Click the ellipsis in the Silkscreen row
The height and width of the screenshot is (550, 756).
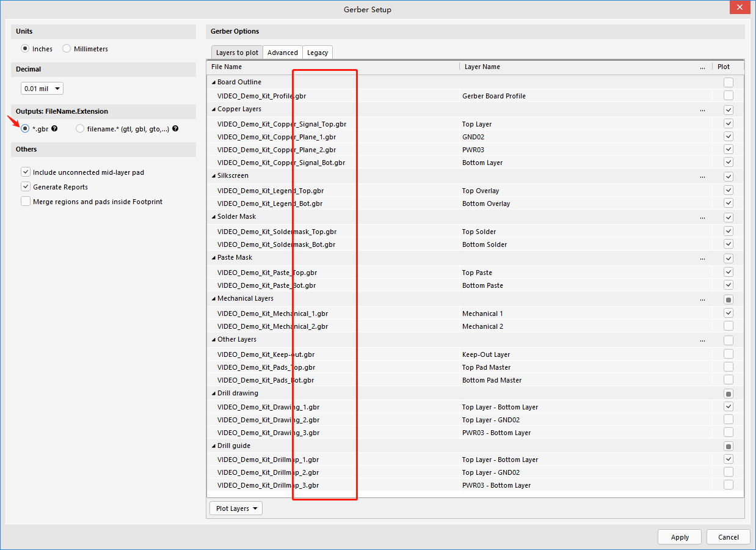[702, 177]
